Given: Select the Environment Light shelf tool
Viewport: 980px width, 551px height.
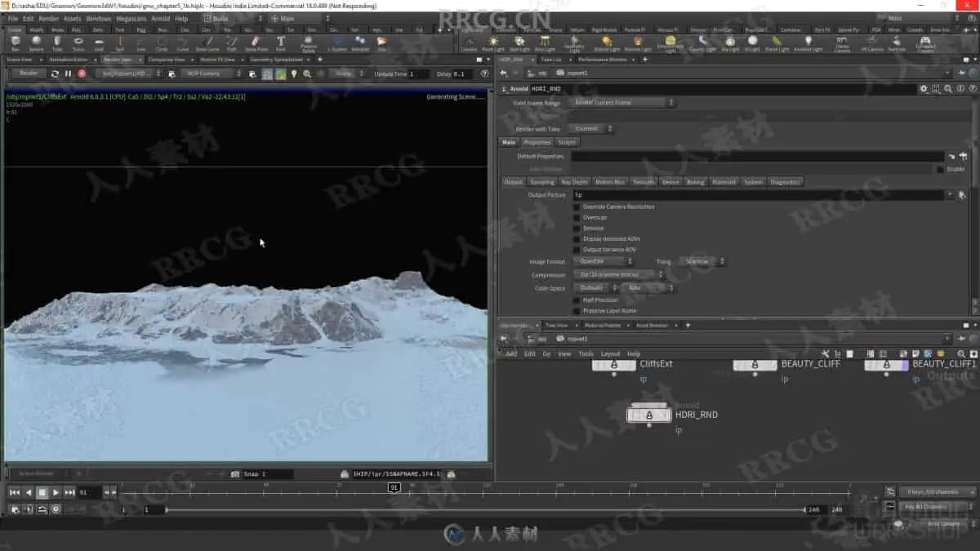Looking at the screenshot, I should 670,42.
